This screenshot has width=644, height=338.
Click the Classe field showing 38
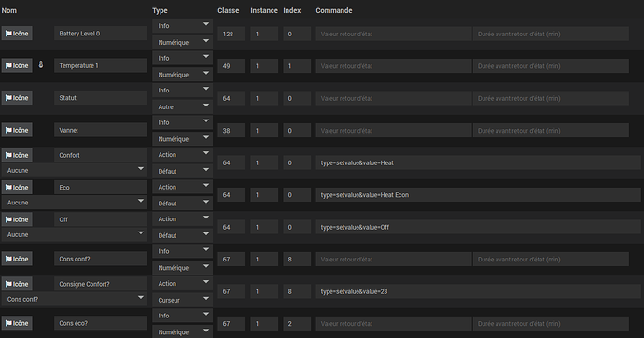(231, 130)
